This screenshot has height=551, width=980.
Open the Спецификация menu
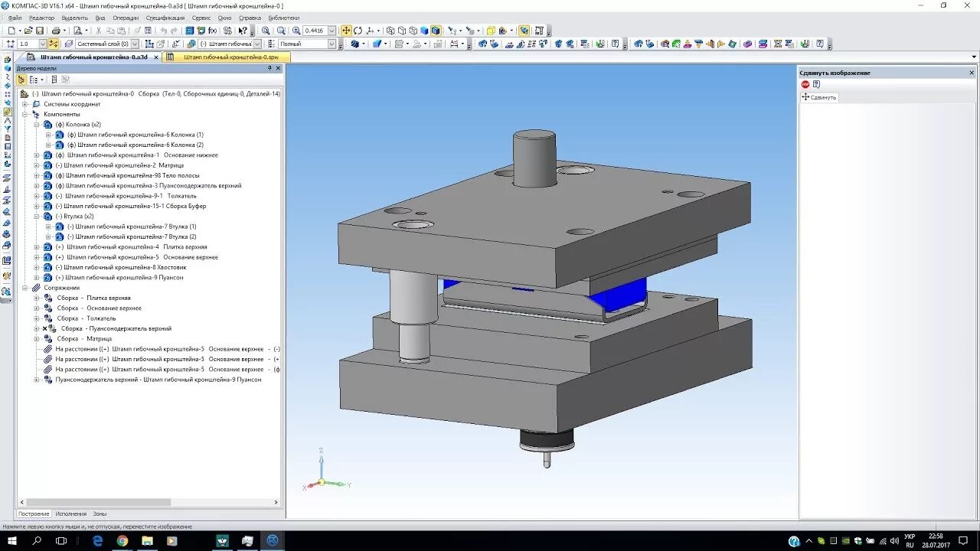coord(165,18)
